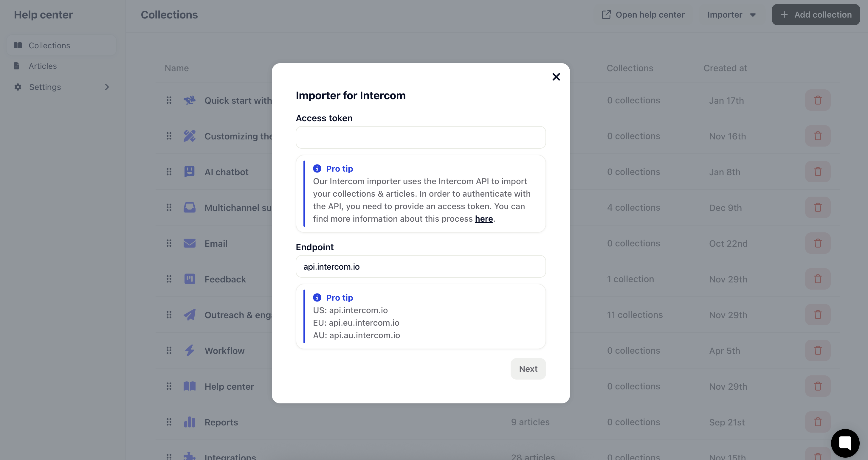Open the AI chatbot collection
The width and height of the screenshot is (868, 460).
pos(227,172)
